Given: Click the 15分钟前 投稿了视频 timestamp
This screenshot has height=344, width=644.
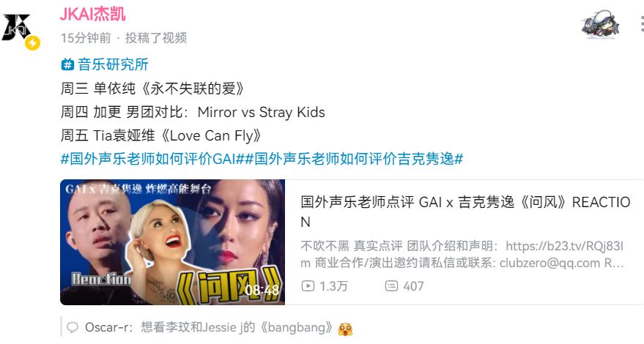Looking at the screenshot, I should pos(124,38).
